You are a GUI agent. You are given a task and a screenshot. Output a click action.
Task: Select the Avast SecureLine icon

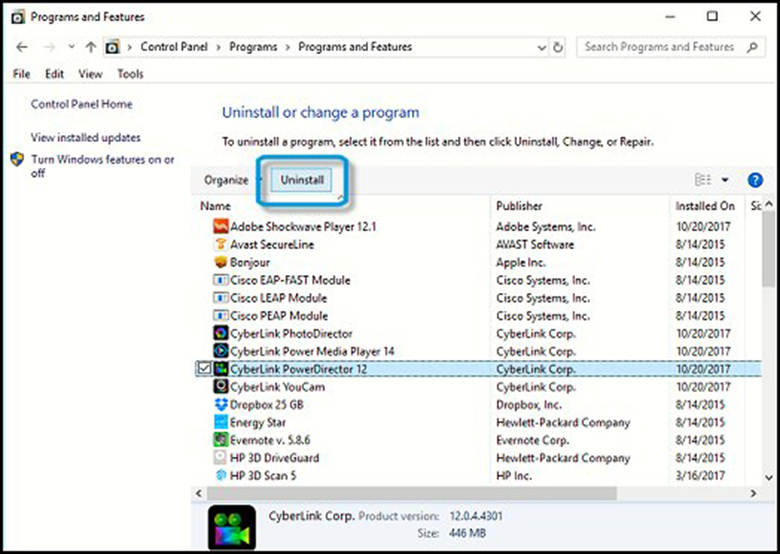tap(221, 244)
